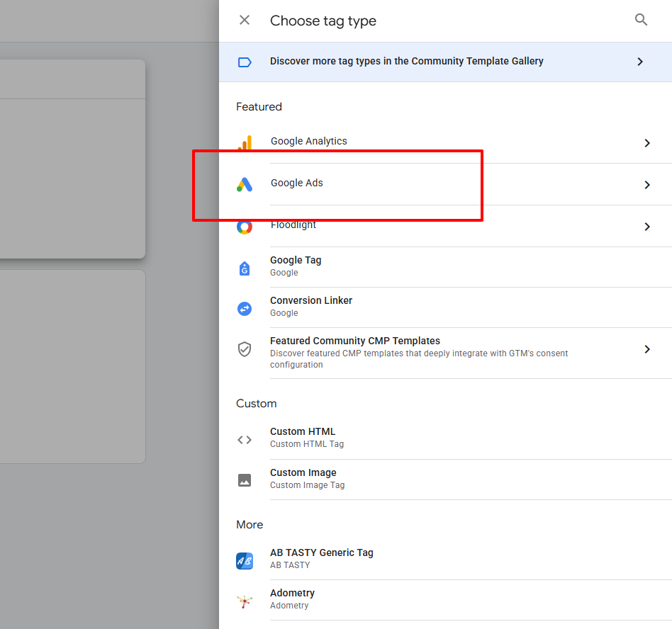Select the AB TASTY Generic Tag

(445, 559)
